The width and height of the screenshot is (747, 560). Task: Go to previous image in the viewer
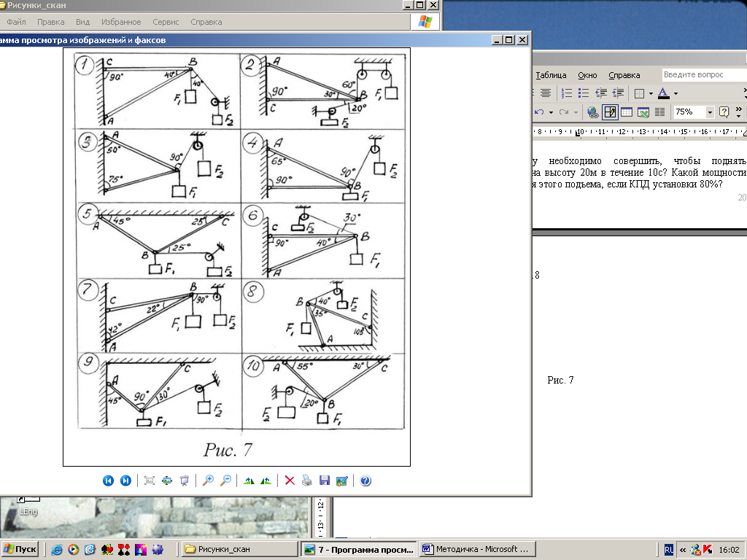pyautogui.click(x=108, y=481)
